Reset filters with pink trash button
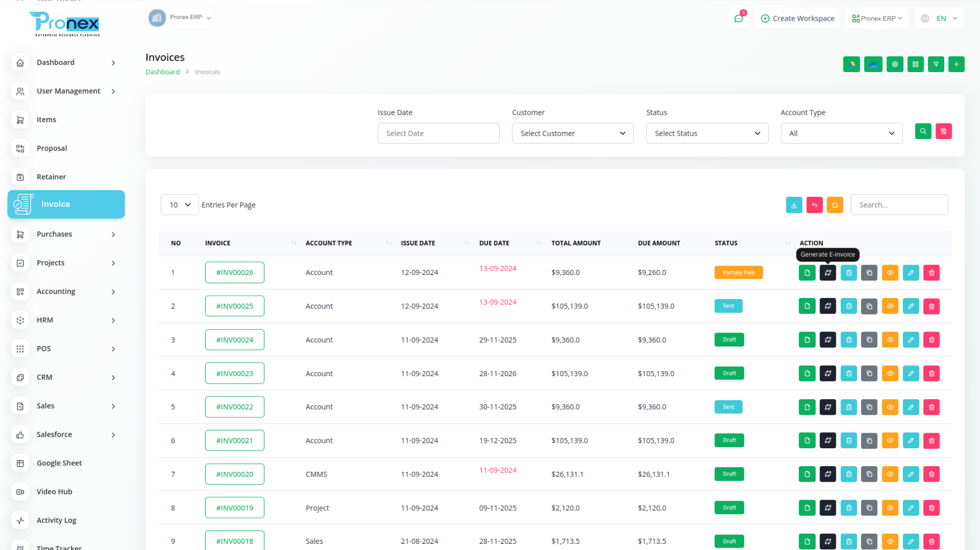980x550 pixels. pyautogui.click(x=944, y=131)
